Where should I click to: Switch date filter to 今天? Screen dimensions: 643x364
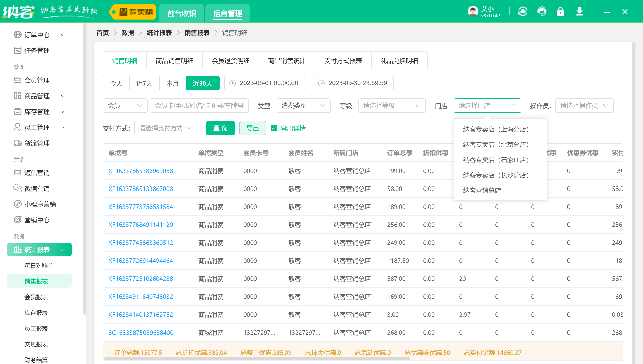[116, 83]
